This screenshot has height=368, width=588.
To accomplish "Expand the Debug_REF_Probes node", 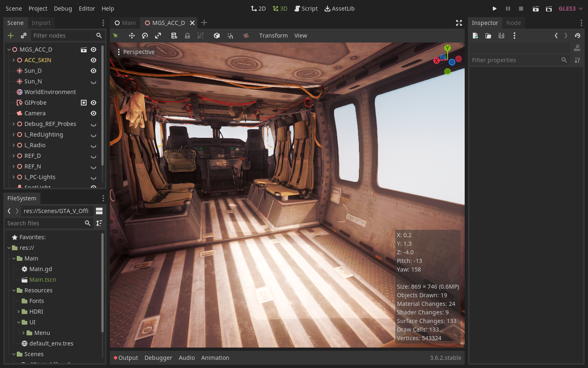I will [13, 124].
